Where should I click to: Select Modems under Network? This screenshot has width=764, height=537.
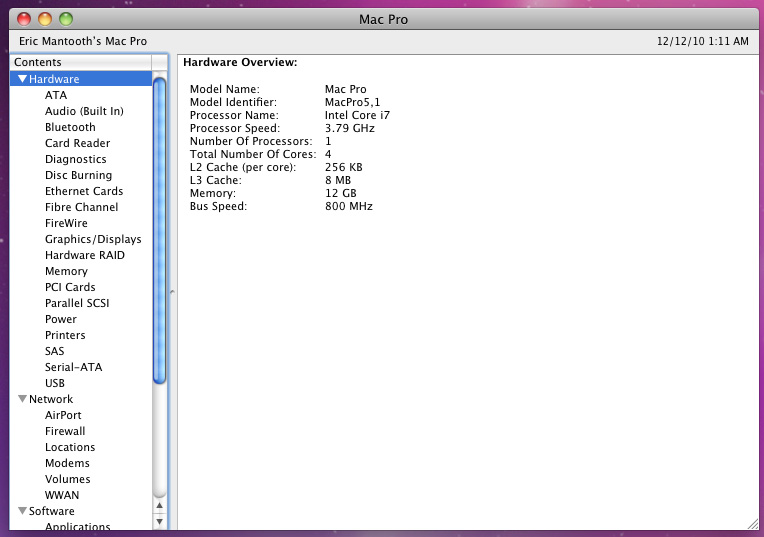pyautogui.click(x=67, y=463)
